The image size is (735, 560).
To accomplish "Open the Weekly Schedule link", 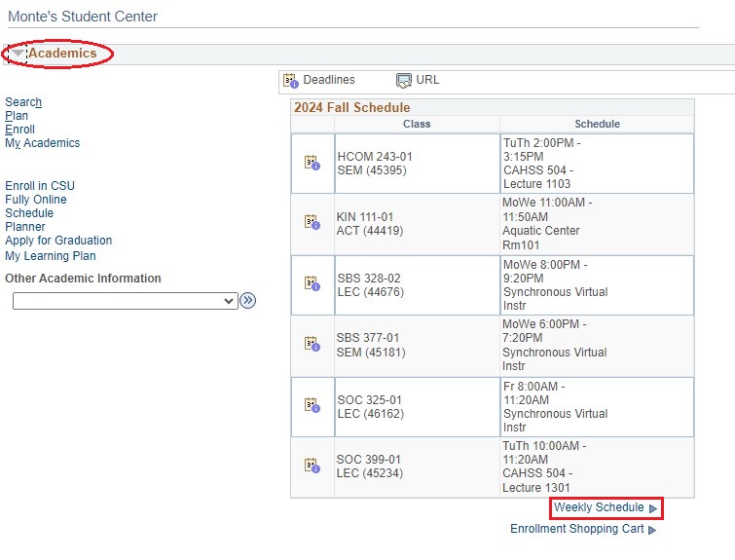I will coord(599,507).
